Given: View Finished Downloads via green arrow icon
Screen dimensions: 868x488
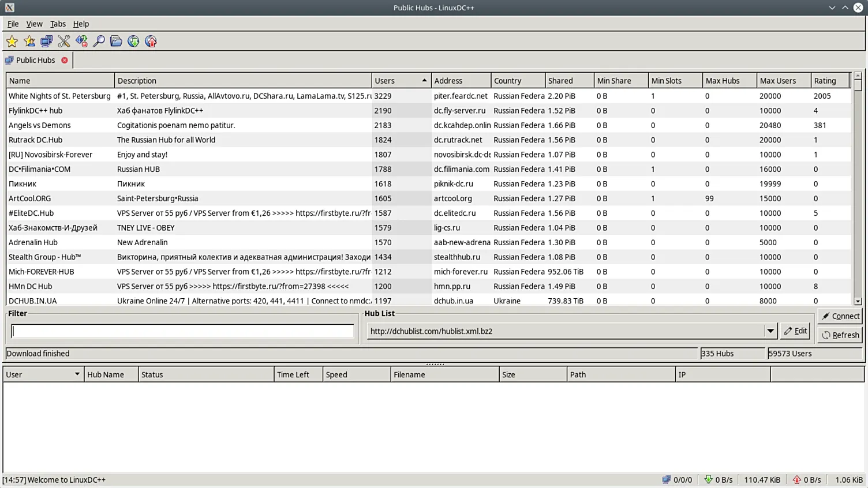Looking at the screenshot, I should pos(133,41).
